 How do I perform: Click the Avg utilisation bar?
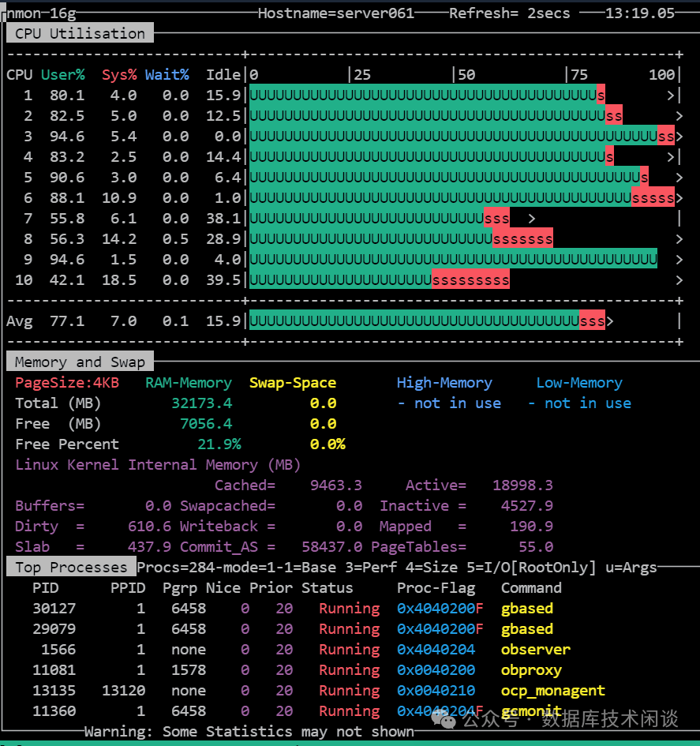coord(427,321)
